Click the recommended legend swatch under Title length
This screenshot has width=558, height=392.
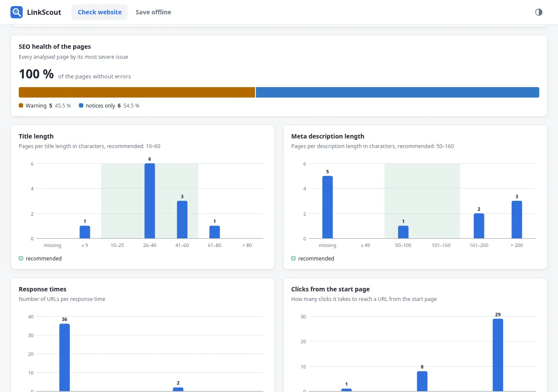[x=21, y=258]
